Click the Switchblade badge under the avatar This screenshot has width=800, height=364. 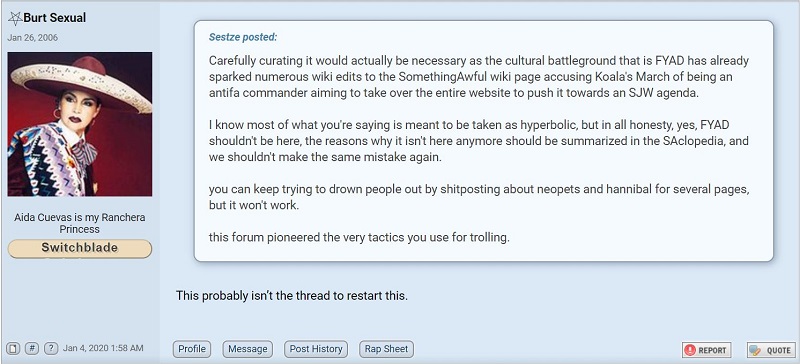(80, 249)
